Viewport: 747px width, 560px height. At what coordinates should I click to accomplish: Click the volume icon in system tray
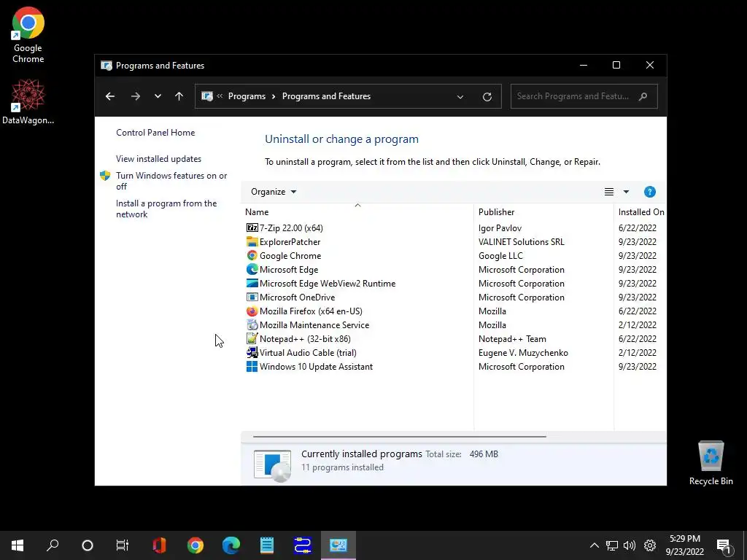630,545
